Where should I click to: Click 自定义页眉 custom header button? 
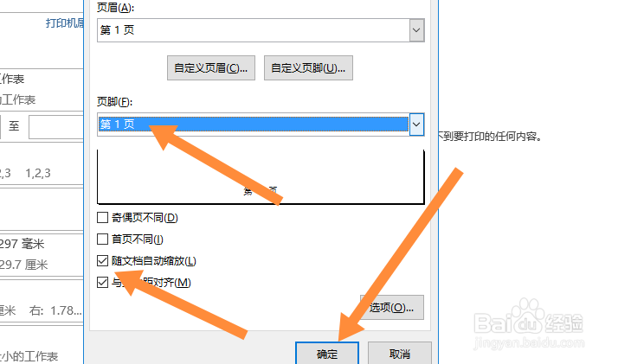coord(211,68)
